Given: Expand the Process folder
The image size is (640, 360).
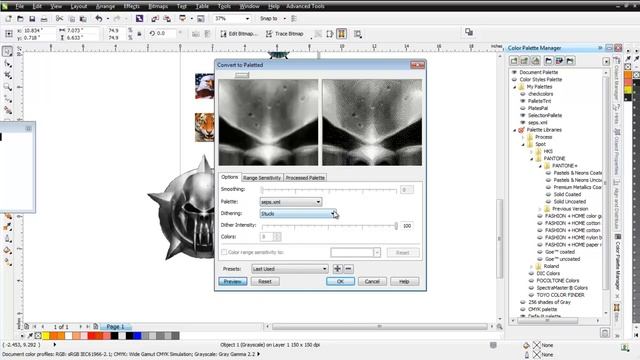Looking at the screenshot, I should coord(523,137).
